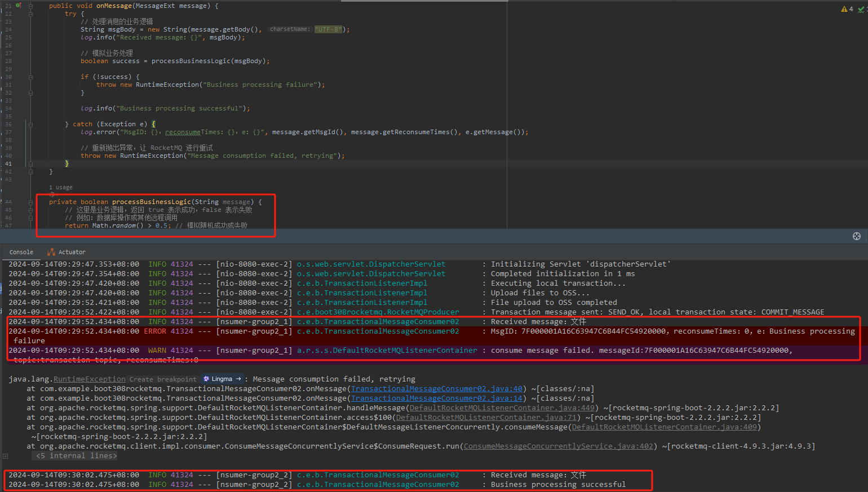Click the 'UTF-8' string literal on line 24
The height and width of the screenshot is (492, 868).
pos(329,29)
